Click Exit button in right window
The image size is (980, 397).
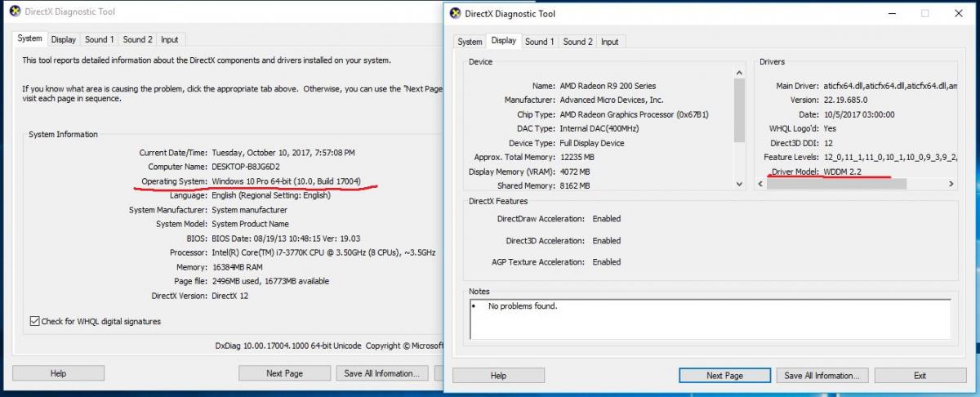pos(920,376)
